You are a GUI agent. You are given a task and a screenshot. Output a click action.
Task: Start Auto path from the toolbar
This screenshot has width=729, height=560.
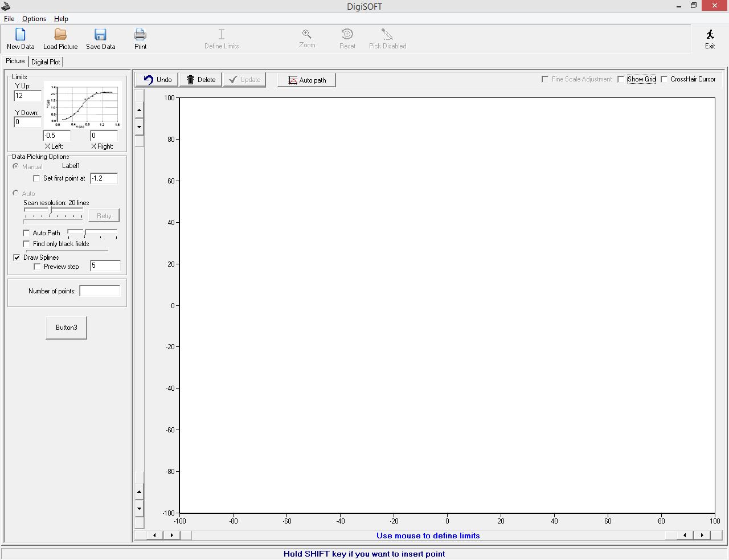306,80
